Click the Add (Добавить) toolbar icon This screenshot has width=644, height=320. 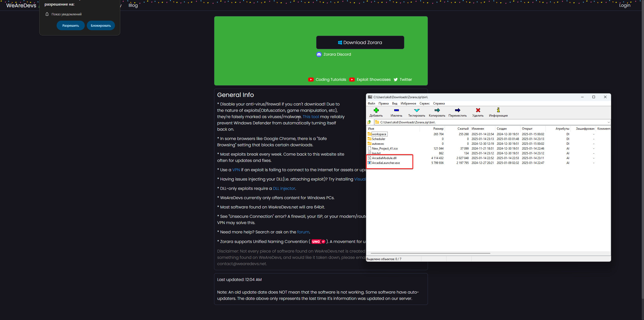(376, 110)
